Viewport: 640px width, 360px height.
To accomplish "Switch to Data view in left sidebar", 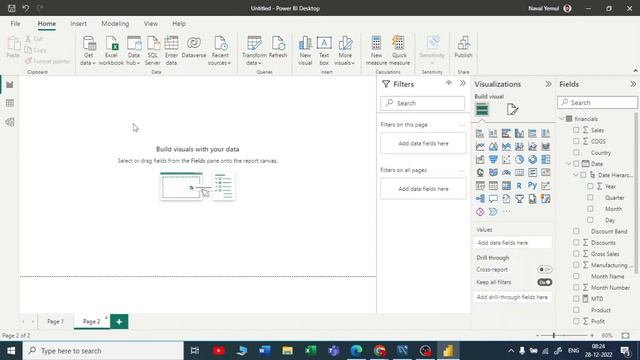I will (10, 103).
